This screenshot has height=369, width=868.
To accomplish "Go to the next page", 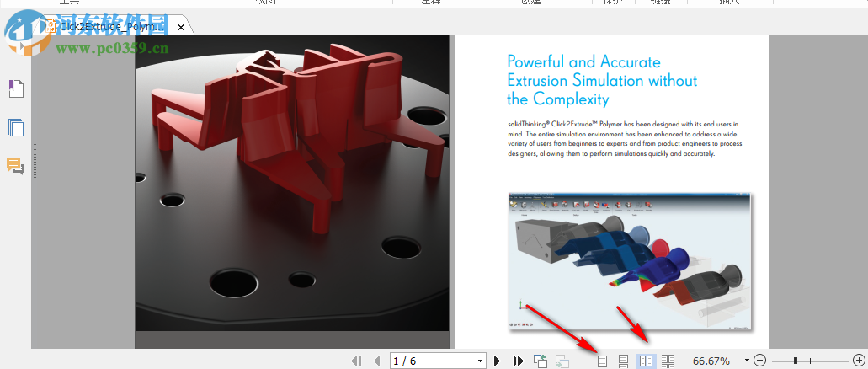I will (498, 361).
